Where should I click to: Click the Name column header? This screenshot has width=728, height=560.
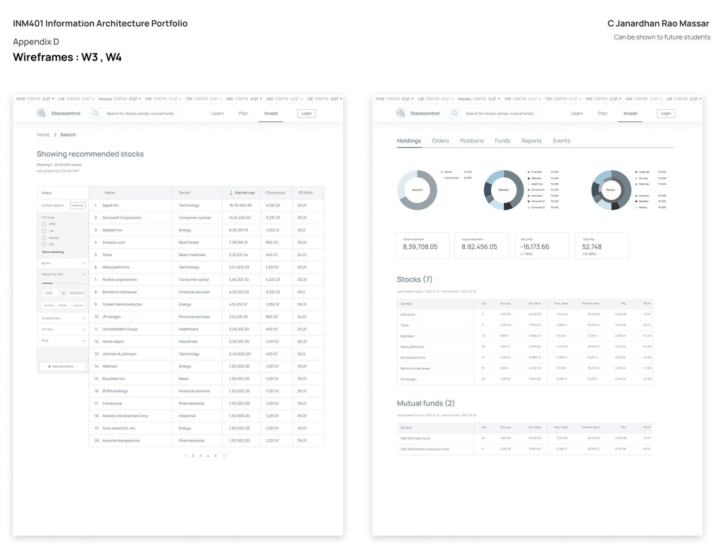[110, 193]
